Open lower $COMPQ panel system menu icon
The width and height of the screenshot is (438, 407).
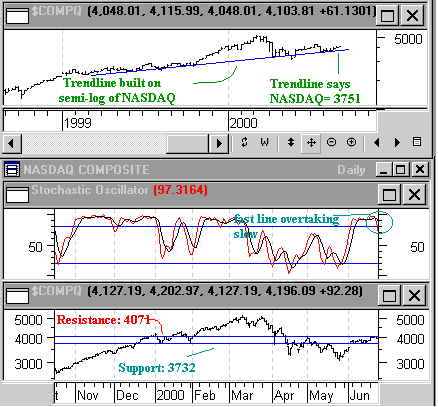[x=18, y=295]
